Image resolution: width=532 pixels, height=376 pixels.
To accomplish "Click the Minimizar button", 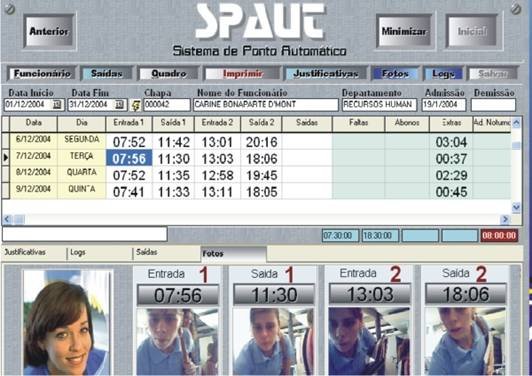I will tap(404, 31).
